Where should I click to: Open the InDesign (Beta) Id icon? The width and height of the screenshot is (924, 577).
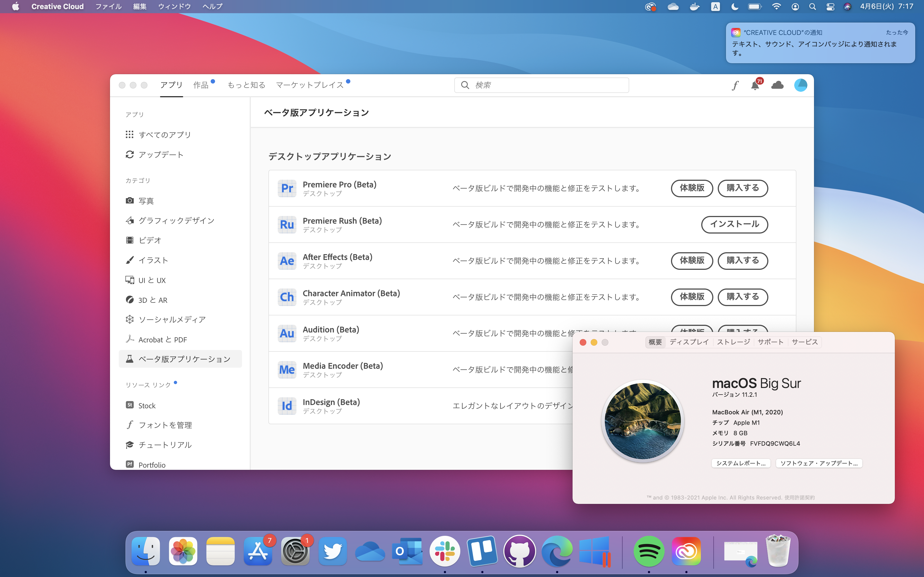(287, 406)
